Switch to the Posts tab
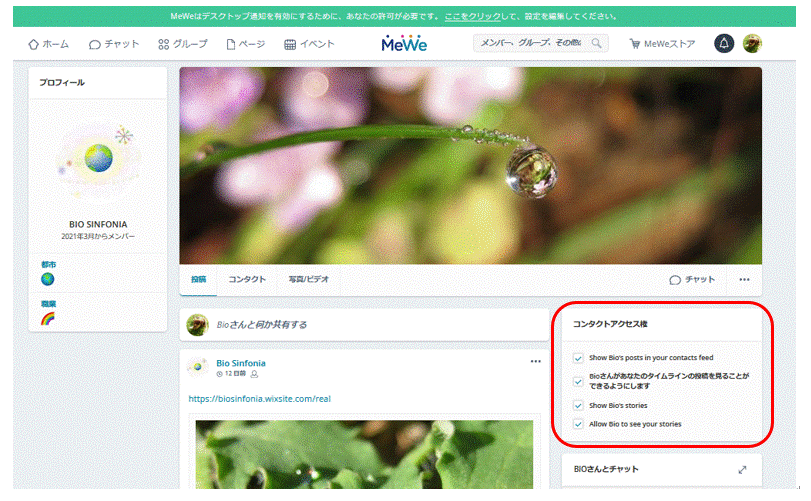Screen dimensions: 811x501 [x=199, y=279]
